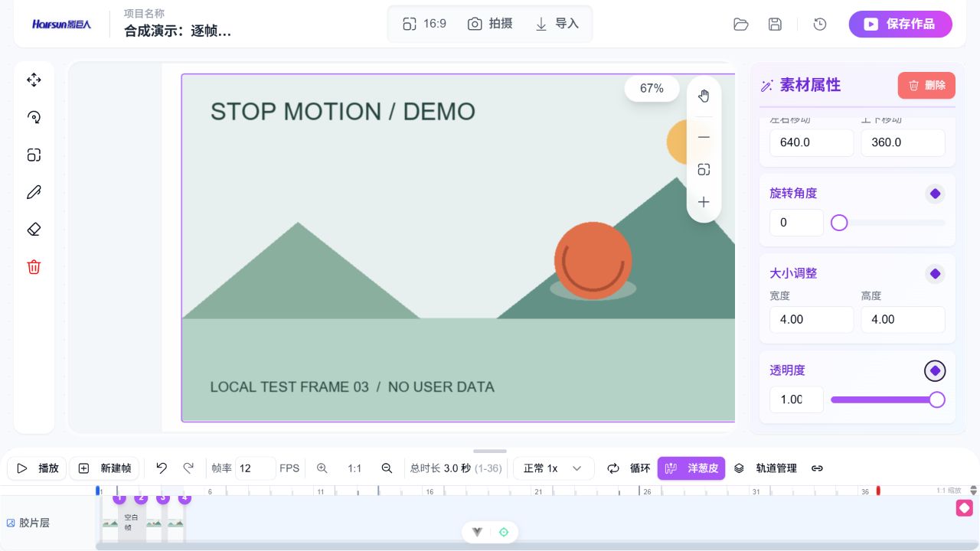Click 导入 import button
The height and width of the screenshot is (551, 980).
pos(557,24)
